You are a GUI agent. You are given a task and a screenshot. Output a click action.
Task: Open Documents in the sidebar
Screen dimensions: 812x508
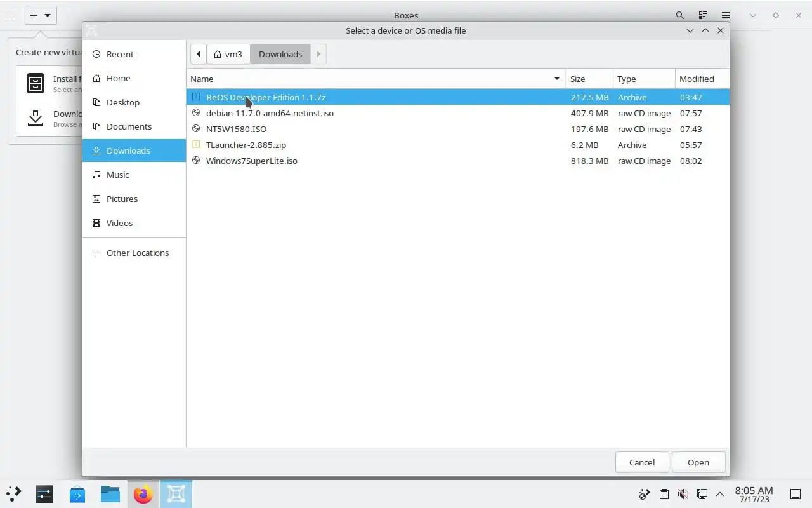tap(134, 126)
